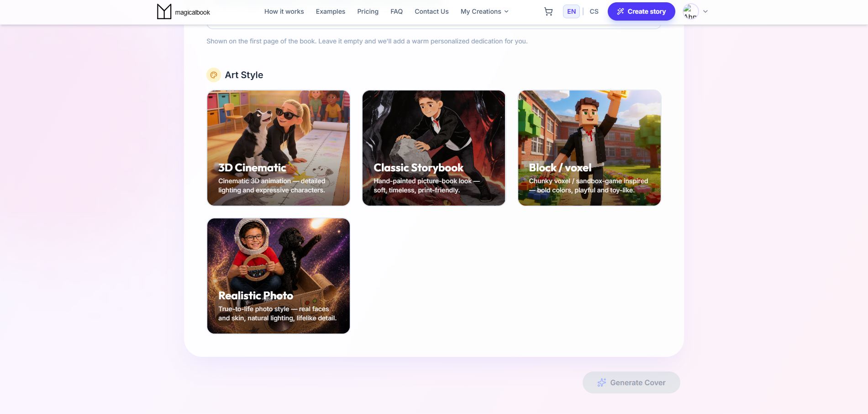Switch language to EN
This screenshot has height=414, width=868.
571,11
